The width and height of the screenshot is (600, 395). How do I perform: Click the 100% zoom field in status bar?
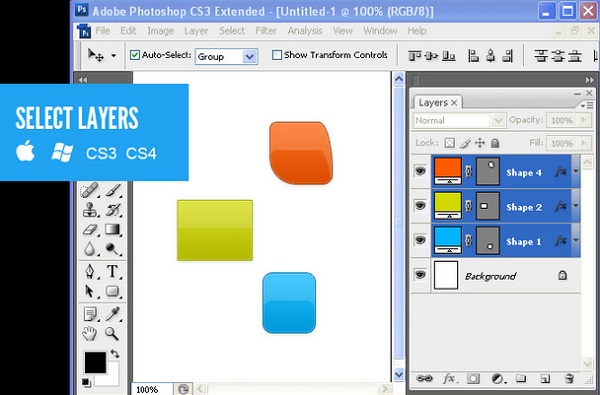151,390
